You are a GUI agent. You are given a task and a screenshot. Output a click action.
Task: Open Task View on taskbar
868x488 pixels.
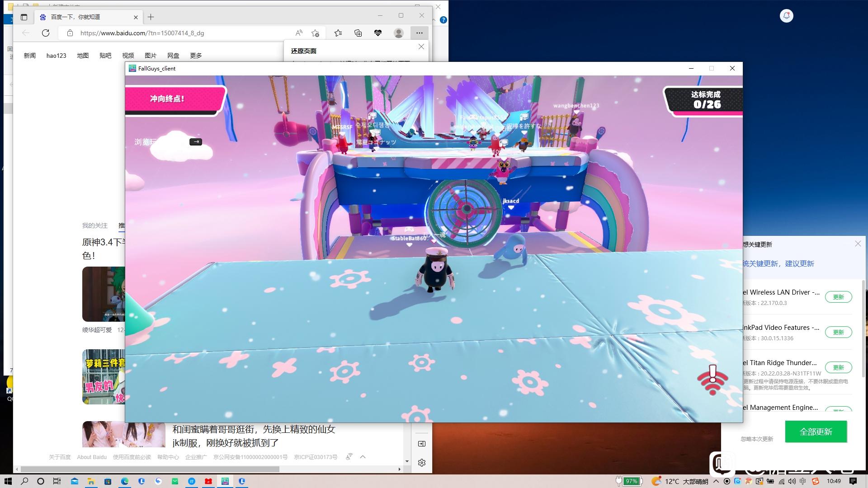coord(57,481)
